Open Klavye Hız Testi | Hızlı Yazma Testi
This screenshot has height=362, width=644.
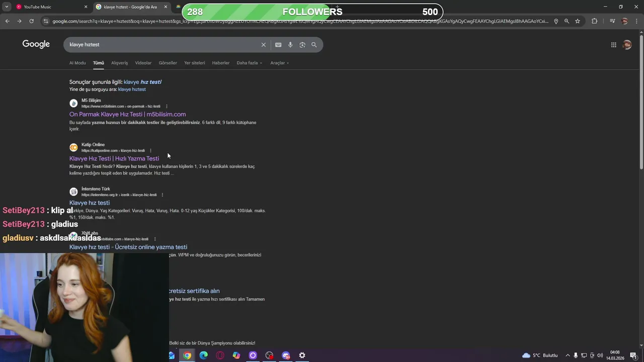point(114,158)
